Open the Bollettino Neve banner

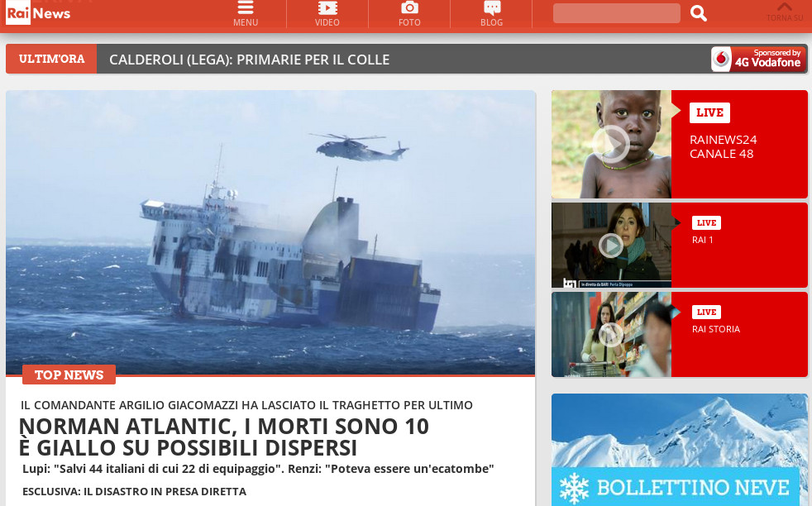[678, 486]
